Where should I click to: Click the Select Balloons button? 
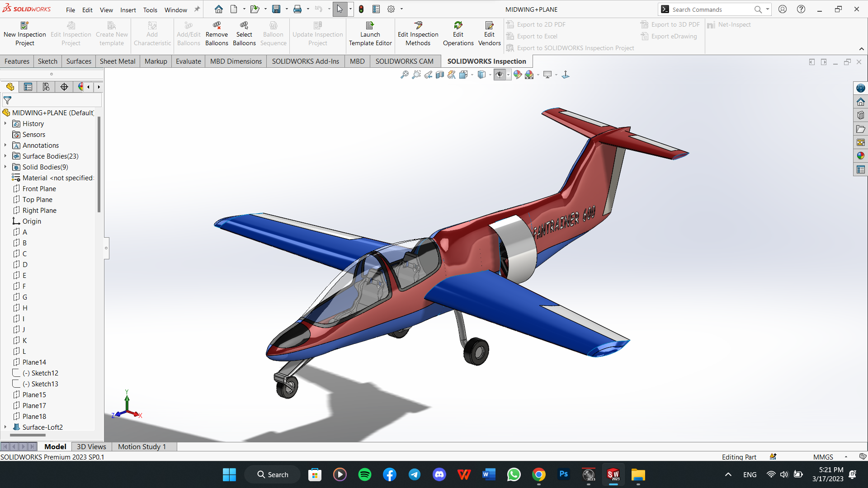[244, 34]
